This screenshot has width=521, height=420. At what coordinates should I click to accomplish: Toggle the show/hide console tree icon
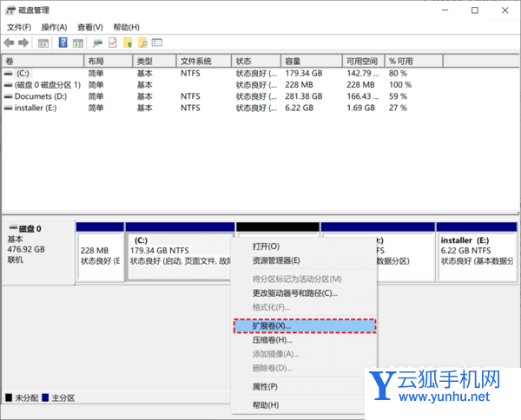[43, 43]
